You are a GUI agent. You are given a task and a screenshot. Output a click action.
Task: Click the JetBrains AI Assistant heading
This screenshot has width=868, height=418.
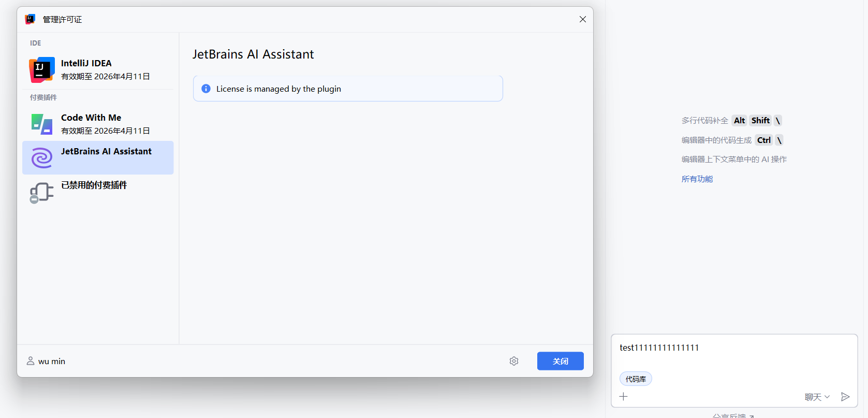(x=253, y=54)
